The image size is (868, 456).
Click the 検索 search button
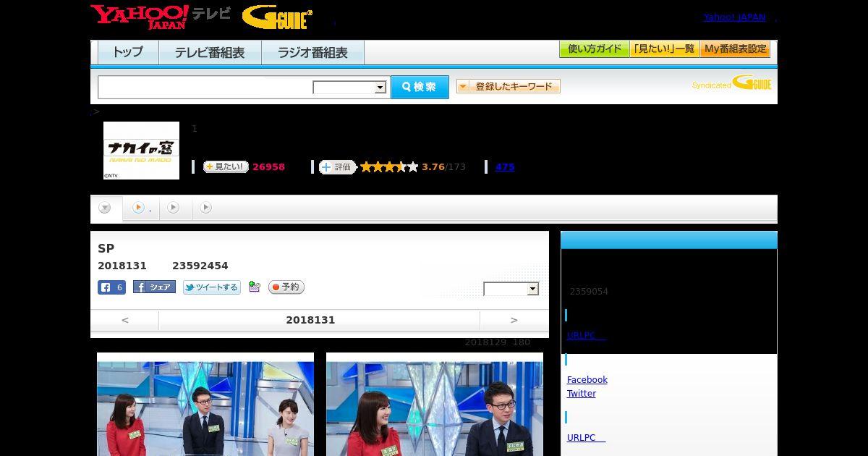coord(420,87)
